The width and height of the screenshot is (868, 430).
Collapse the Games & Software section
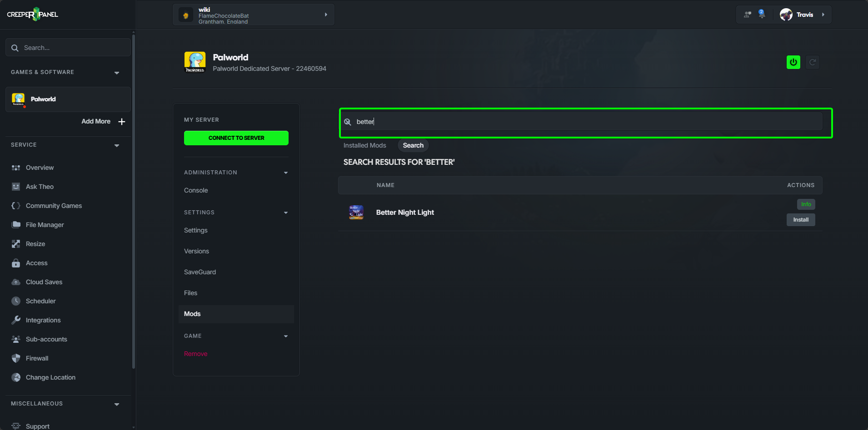(117, 73)
